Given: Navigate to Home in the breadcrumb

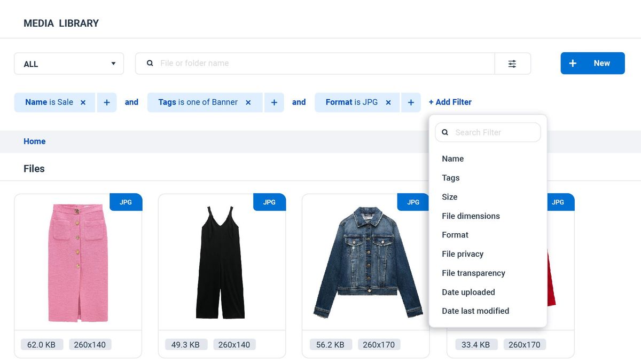Looking at the screenshot, I should (34, 141).
